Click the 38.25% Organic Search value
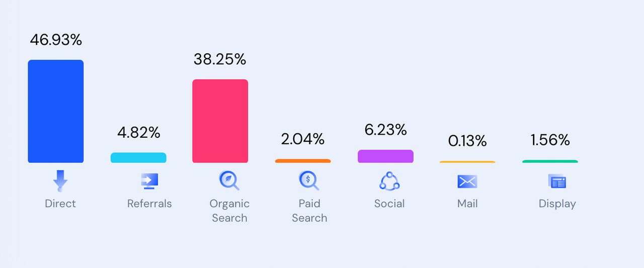 point(220,59)
